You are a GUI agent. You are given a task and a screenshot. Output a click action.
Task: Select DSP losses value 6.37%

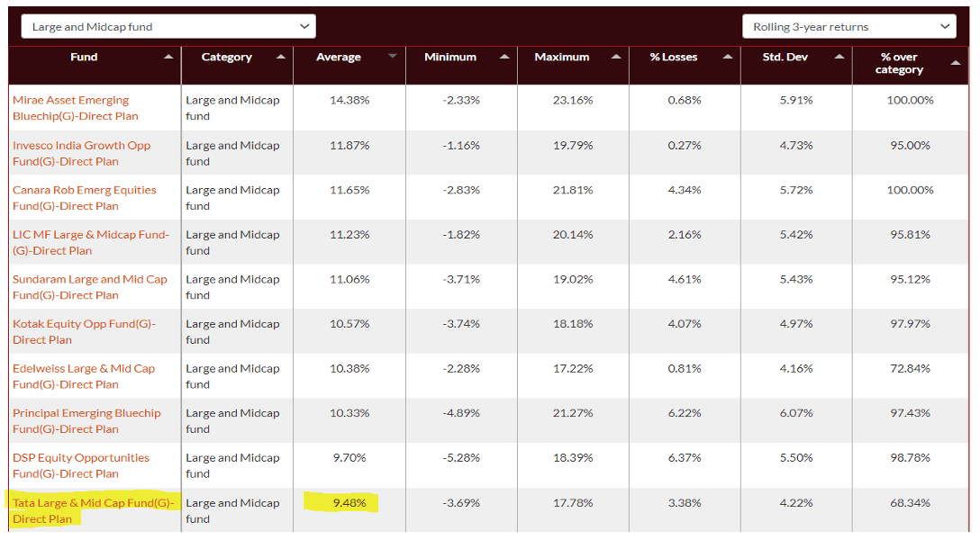[x=685, y=457]
